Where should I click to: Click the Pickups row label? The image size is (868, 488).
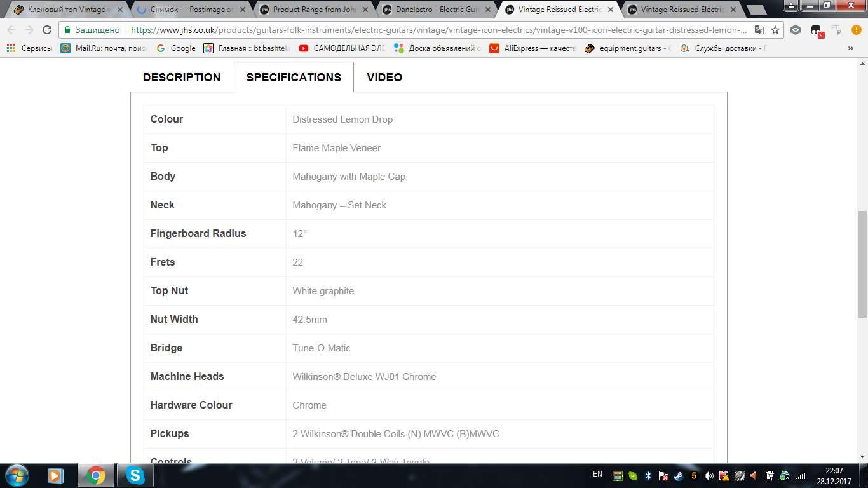(170, 434)
